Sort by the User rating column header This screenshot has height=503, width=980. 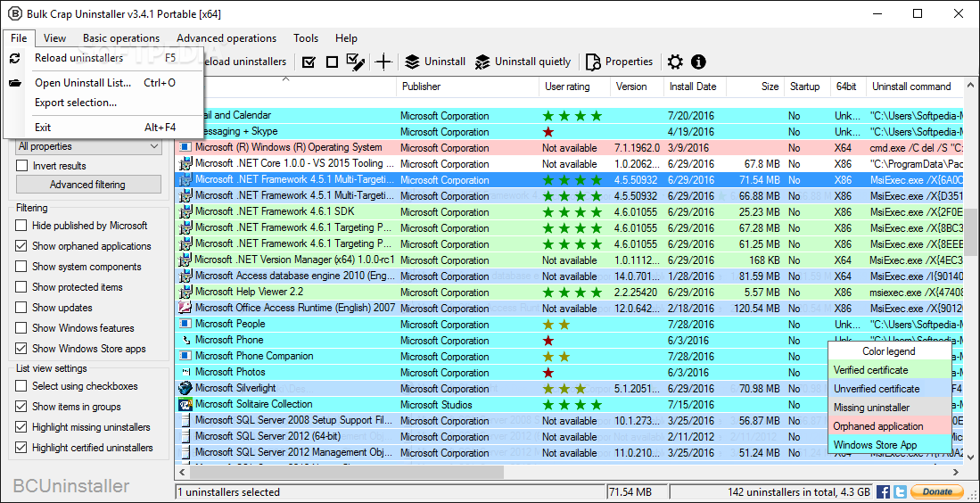(x=574, y=87)
